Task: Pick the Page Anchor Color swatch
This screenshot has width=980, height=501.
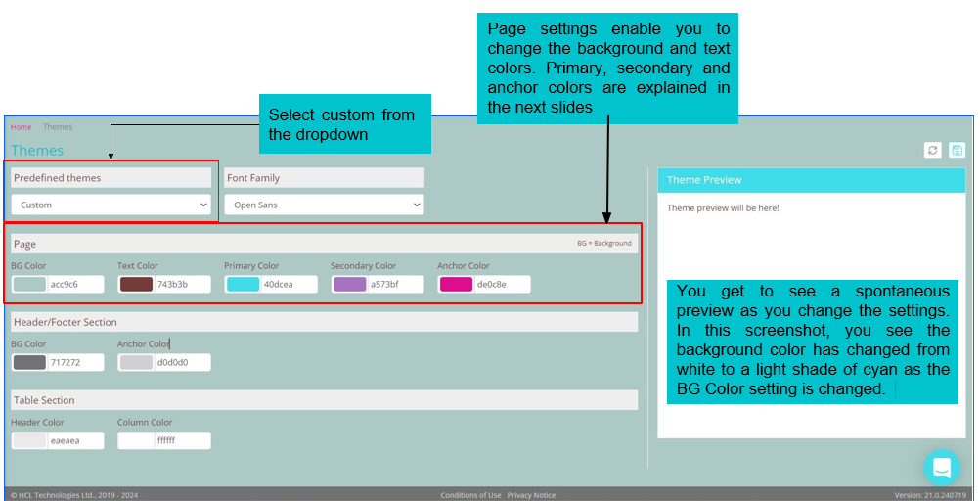Action: (x=456, y=285)
